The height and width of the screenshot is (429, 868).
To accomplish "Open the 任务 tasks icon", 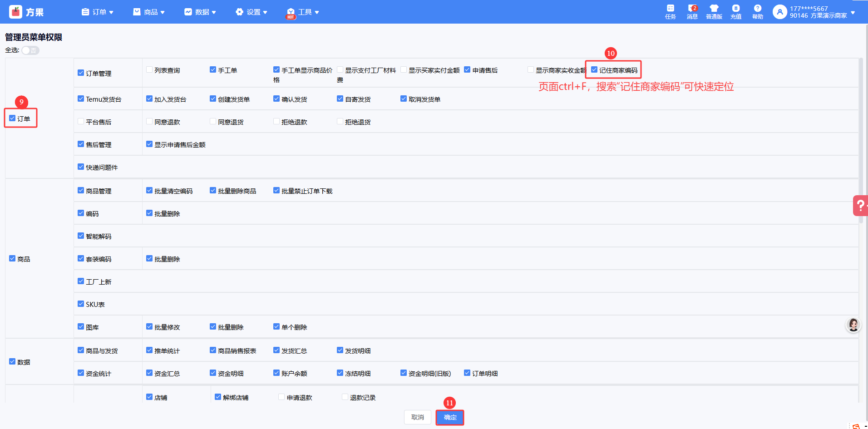I will click(x=670, y=11).
